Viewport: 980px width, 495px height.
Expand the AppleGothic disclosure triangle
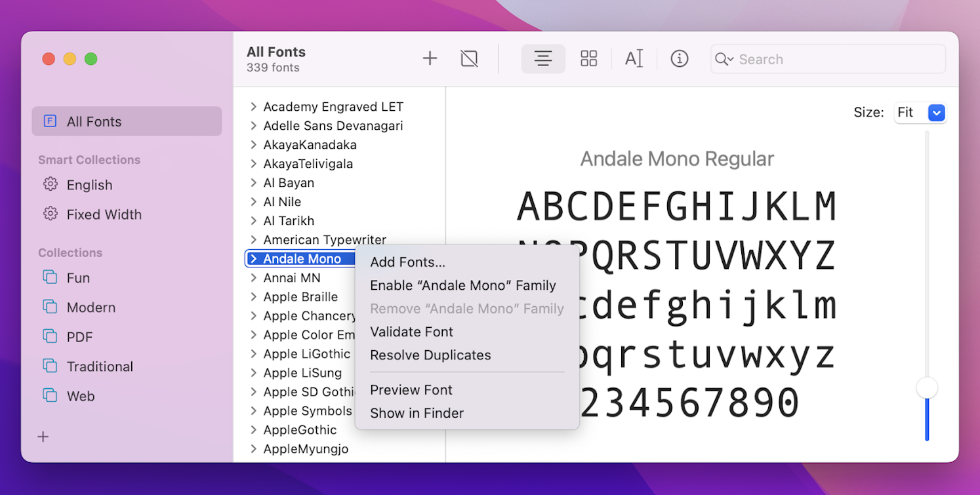[253, 430]
